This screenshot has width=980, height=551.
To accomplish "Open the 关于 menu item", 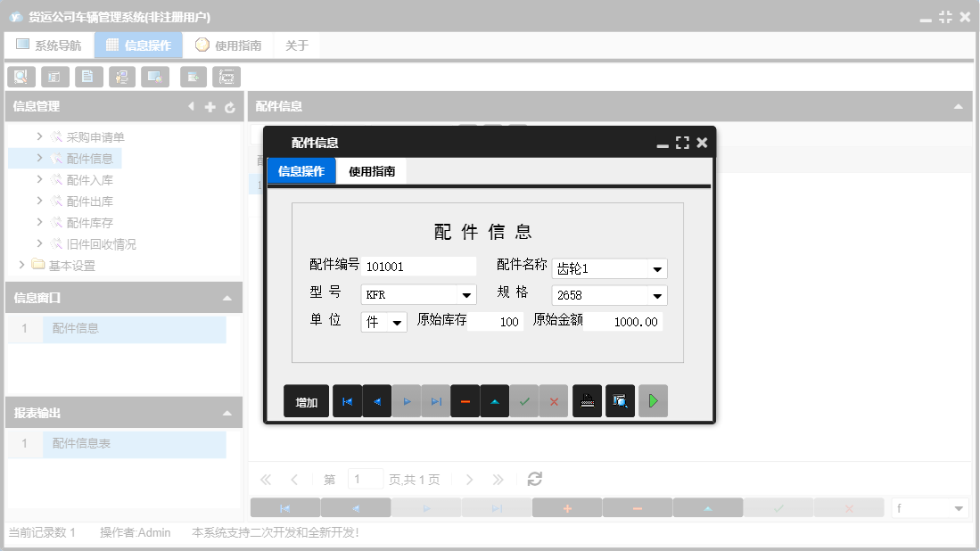I will click(x=297, y=45).
